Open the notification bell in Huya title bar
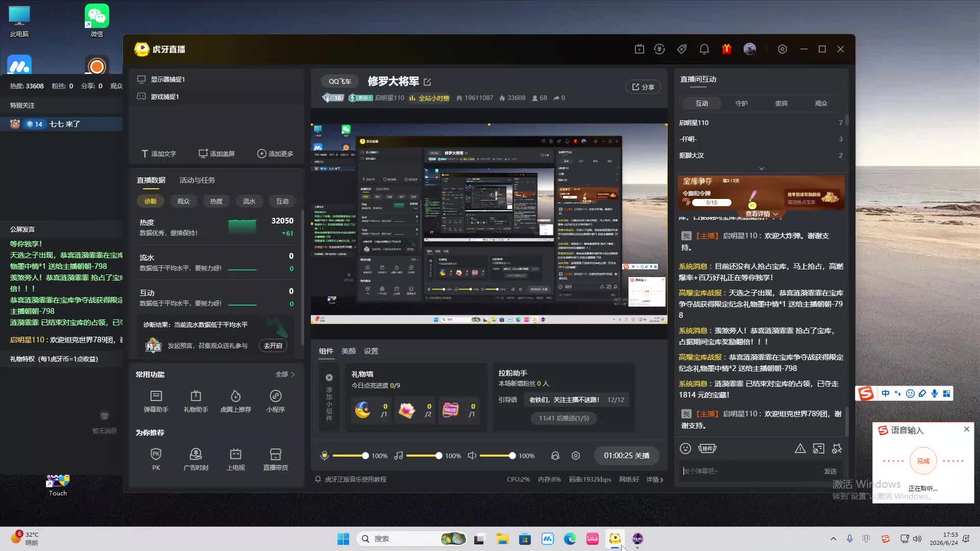Screen dimensions: 980x551 (x=704, y=49)
